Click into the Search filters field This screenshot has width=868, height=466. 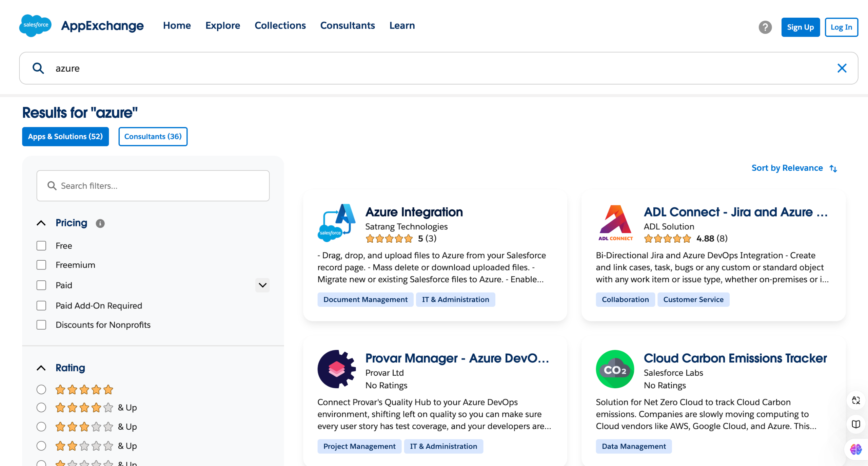pos(153,186)
